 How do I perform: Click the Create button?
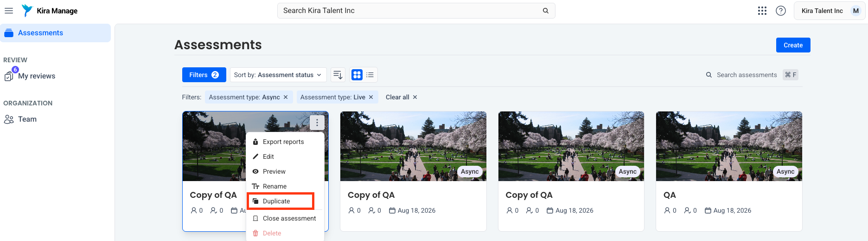793,45
